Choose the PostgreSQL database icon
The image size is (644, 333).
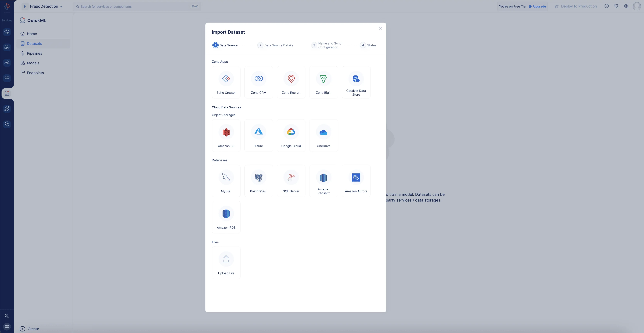pyautogui.click(x=258, y=181)
